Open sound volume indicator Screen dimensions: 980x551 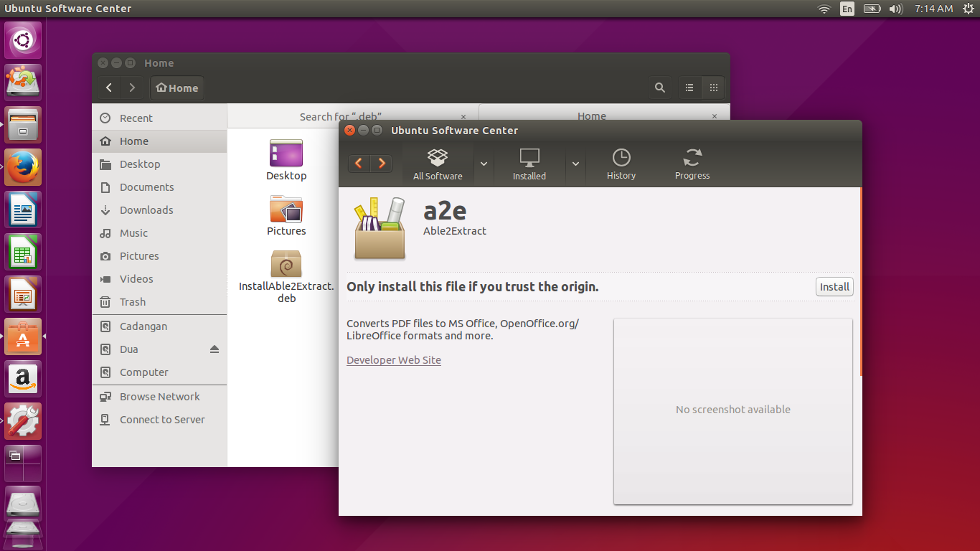(x=895, y=9)
